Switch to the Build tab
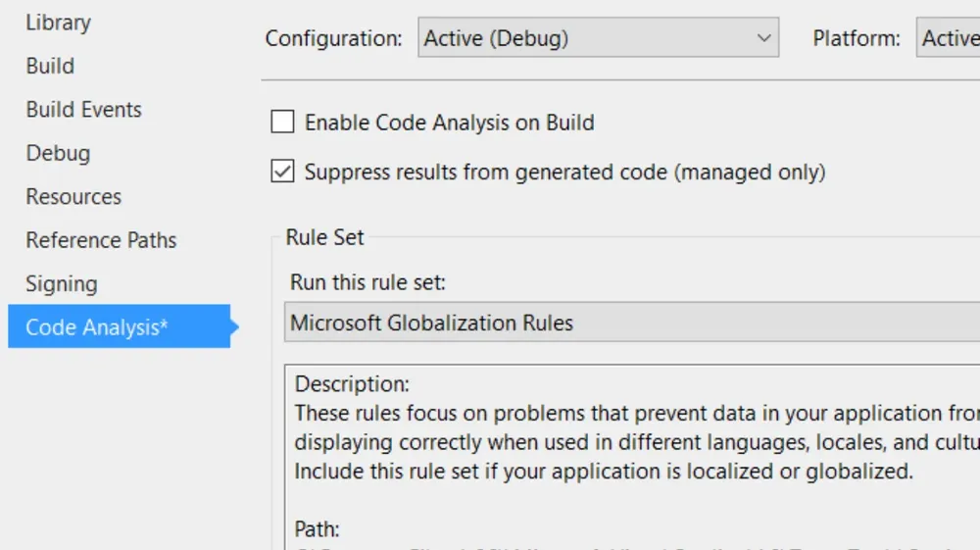The image size is (980, 550). pyautogui.click(x=50, y=66)
